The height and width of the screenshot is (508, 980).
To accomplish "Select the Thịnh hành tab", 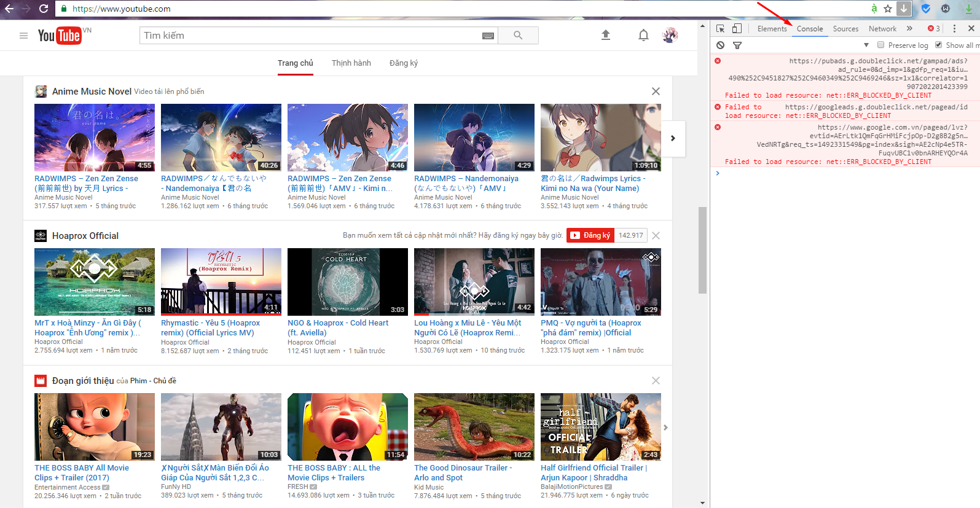I will pos(351,63).
